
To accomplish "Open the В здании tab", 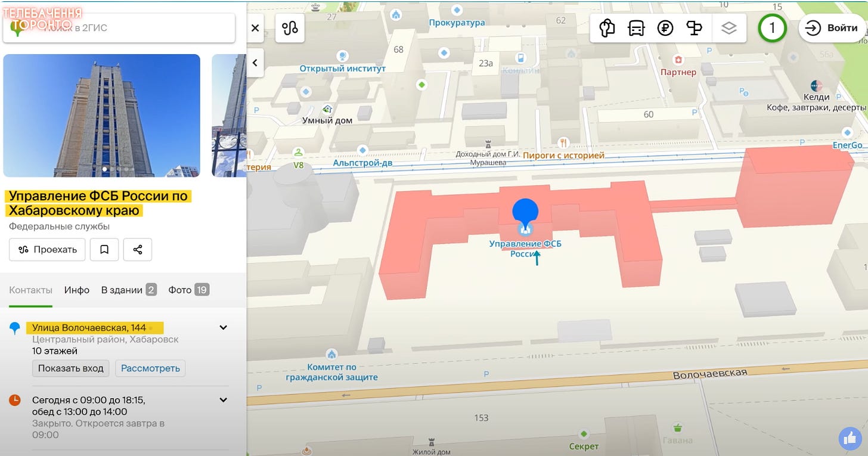I will (x=129, y=290).
